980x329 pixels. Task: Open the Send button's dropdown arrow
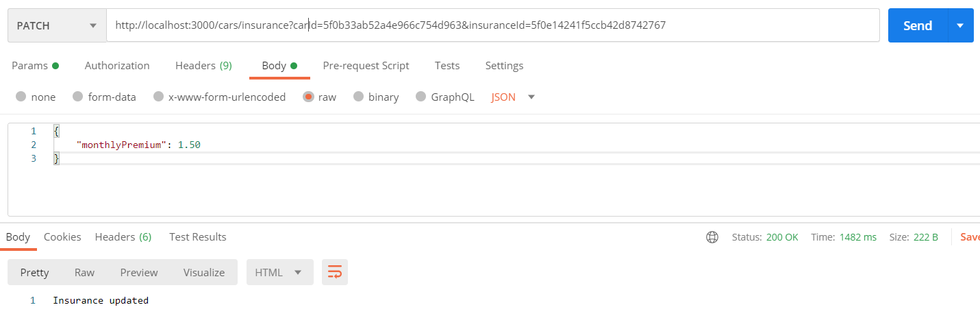(960, 25)
